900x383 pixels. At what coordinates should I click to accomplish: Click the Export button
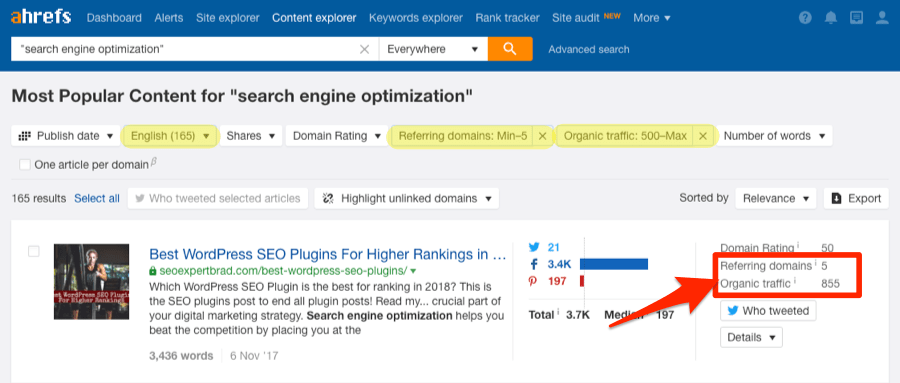tap(856, 199)
